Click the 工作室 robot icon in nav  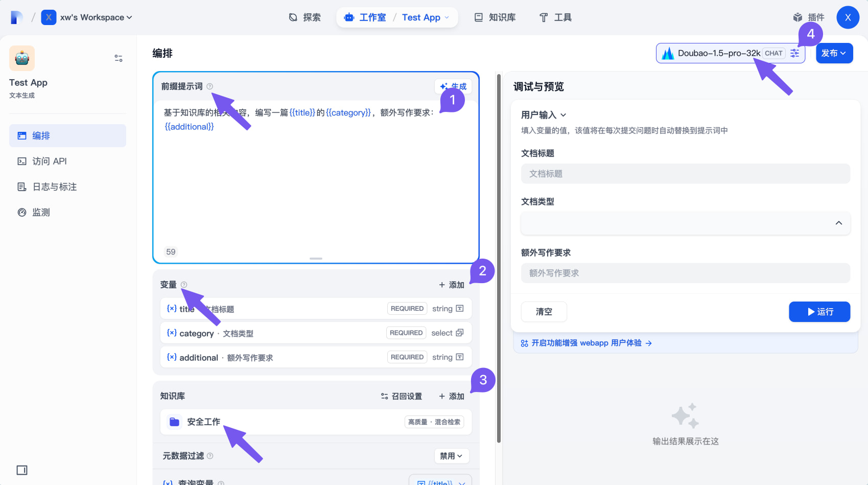349,17
